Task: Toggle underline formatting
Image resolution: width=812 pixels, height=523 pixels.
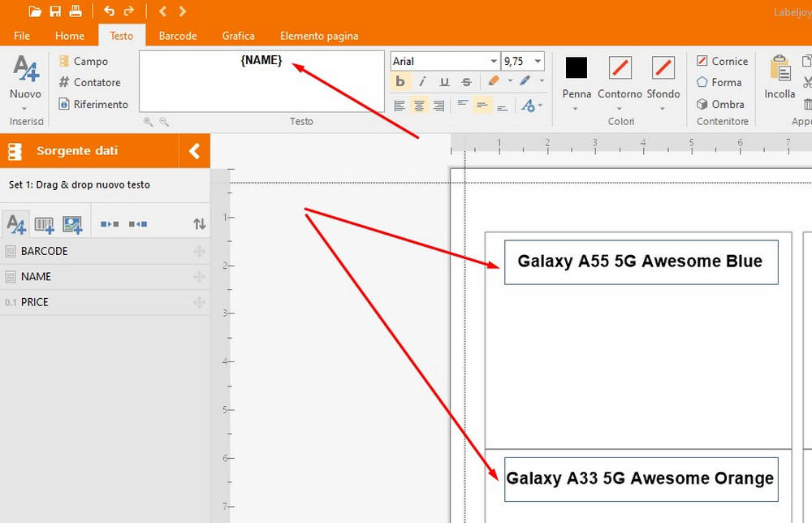Action: [x=444, y=81]
